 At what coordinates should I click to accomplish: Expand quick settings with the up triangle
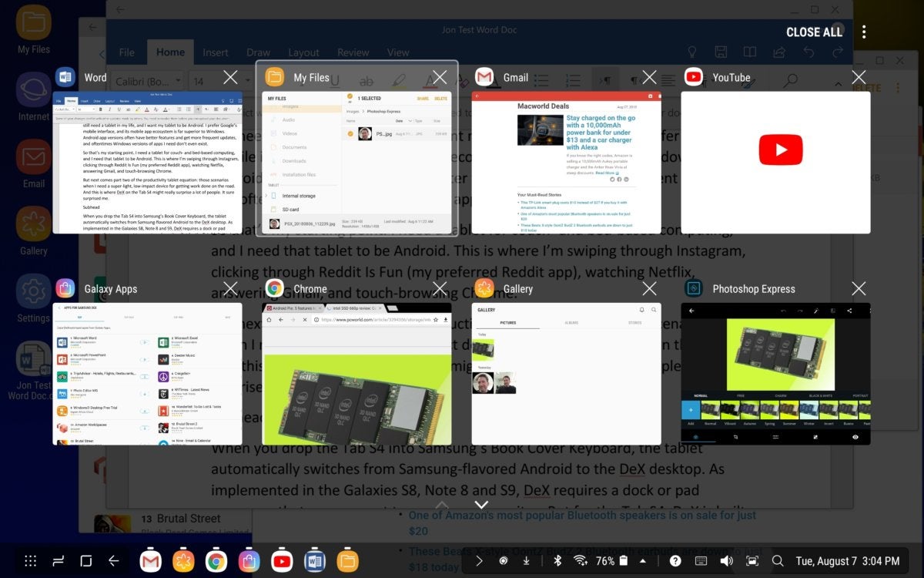[643, 561]
